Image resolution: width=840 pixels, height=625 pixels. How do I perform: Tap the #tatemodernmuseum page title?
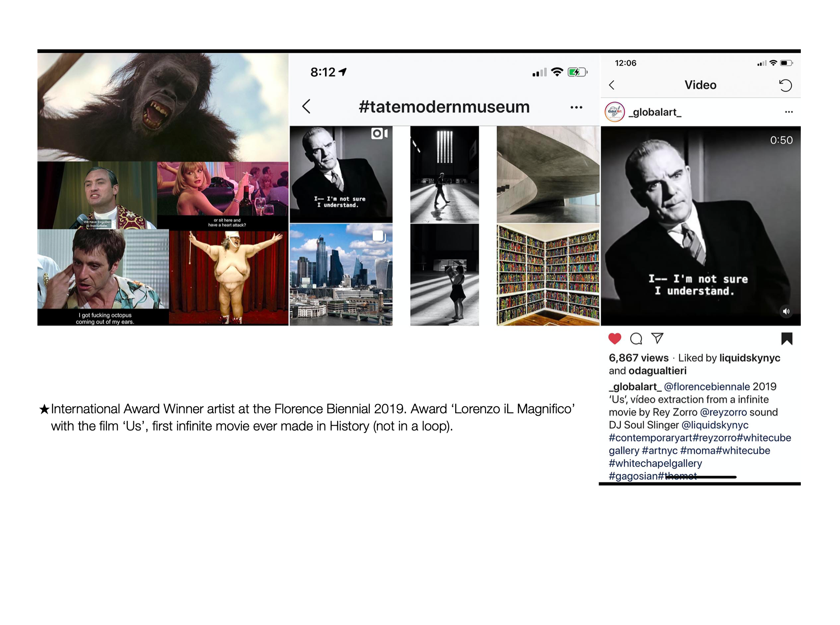pyautogui.click(x=444, y=107)
